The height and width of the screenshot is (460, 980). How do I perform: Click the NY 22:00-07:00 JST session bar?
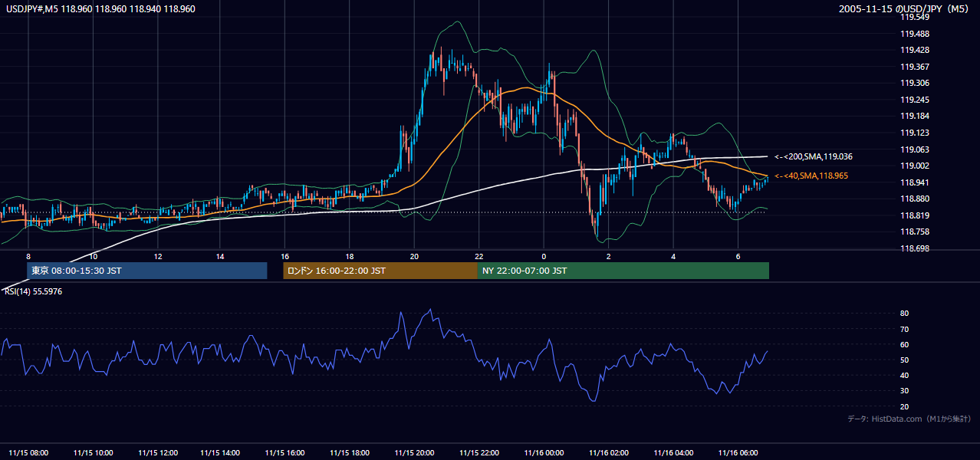[x=623, y=271]
